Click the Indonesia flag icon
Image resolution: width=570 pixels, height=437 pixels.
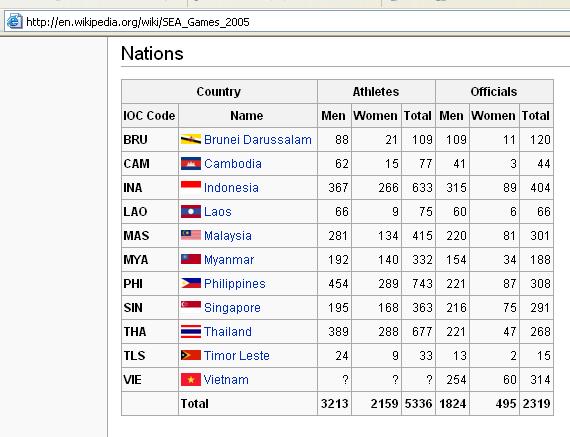coord(191,185)
